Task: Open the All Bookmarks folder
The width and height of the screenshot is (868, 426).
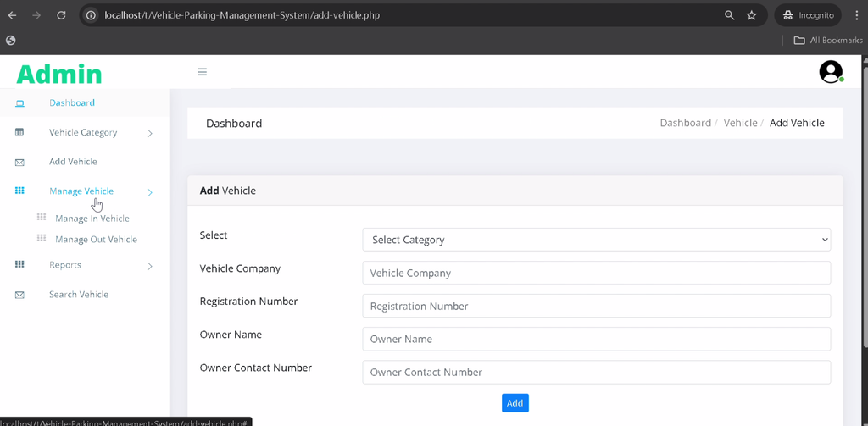Action: tap(827, 41)
